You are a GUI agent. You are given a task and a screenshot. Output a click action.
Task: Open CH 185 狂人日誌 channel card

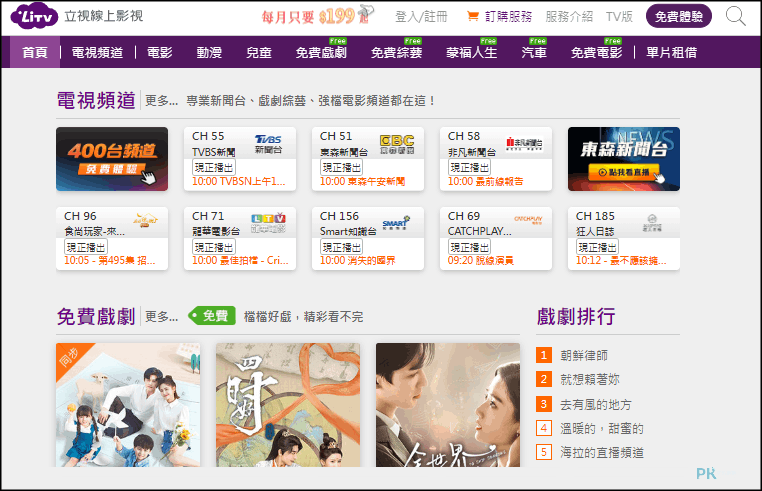[x=623, y=238]
